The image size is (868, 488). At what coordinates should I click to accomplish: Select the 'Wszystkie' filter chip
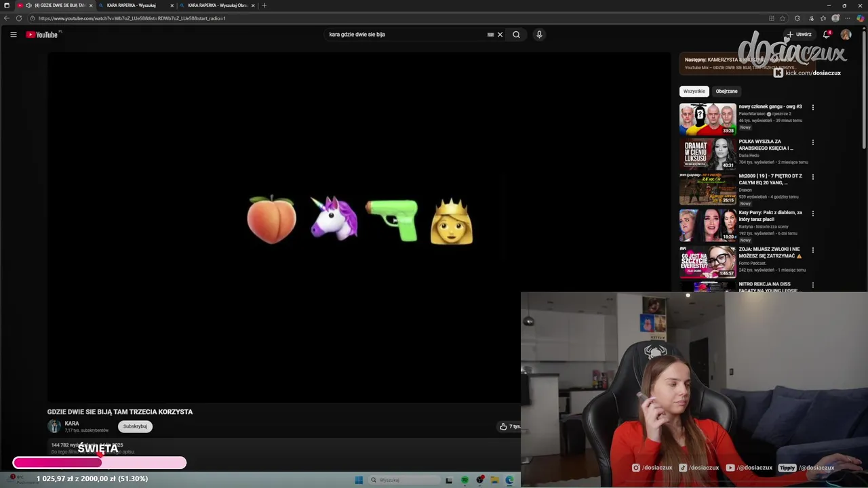694,91
